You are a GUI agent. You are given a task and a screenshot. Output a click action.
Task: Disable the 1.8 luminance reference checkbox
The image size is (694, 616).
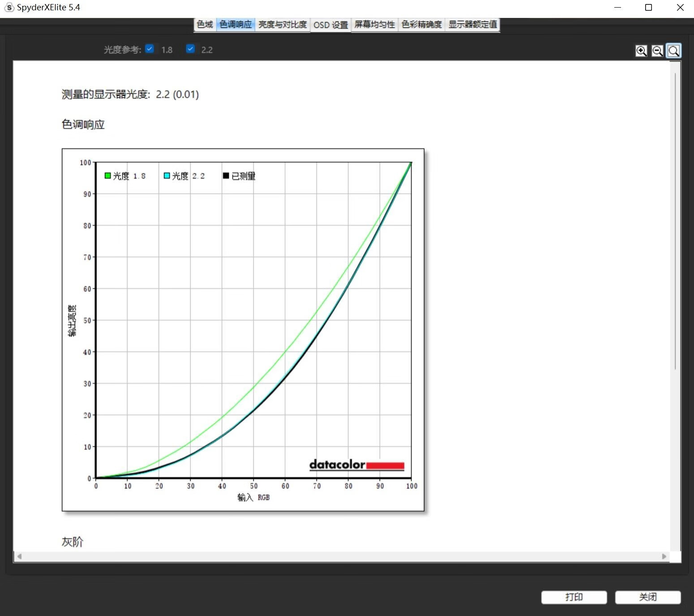(150, 48)
